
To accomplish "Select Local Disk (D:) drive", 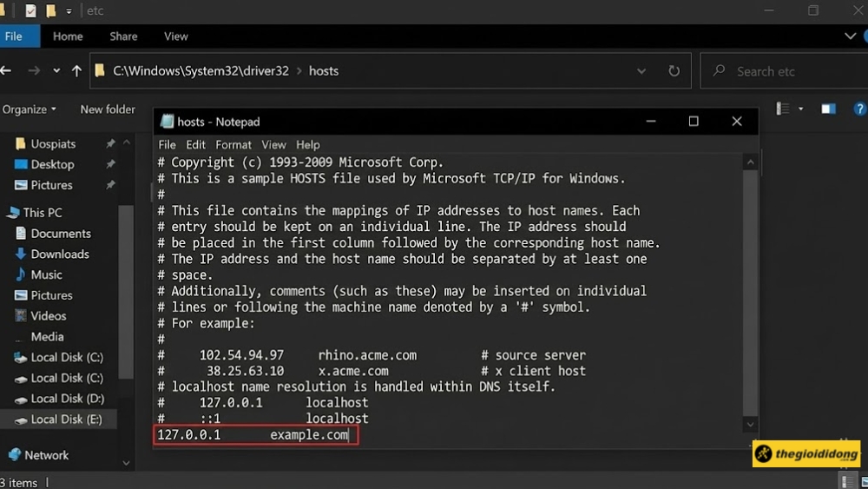I will tap(67, 399).
